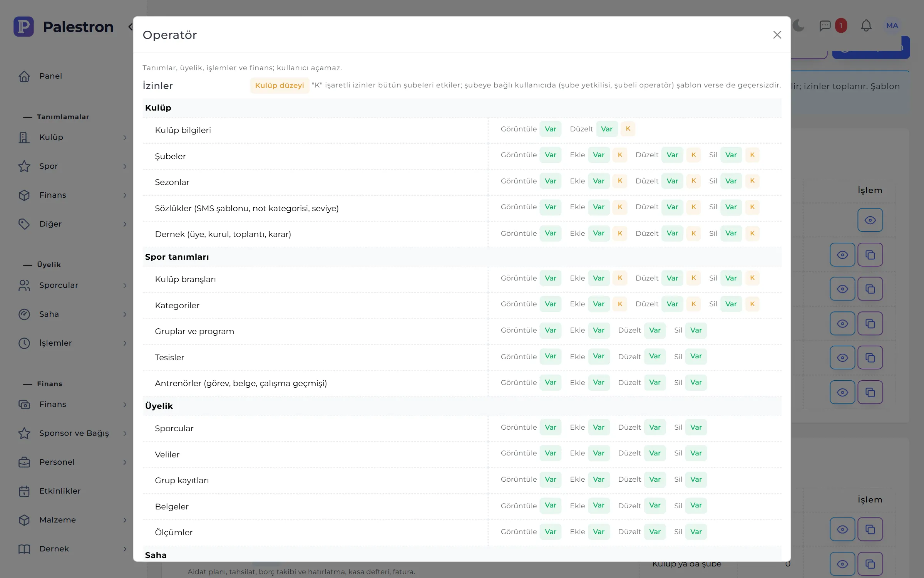
Task: Expand the Diğer sidebar chevron
Action: tap(125, 224)
